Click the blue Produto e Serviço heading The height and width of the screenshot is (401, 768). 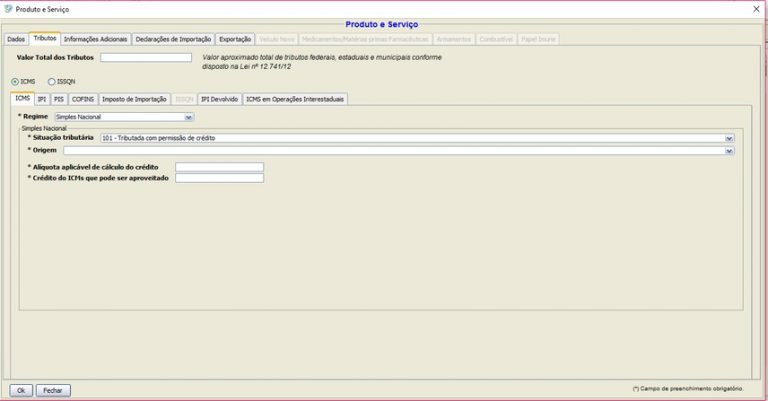pyautogui.click(x=382, y=24)
